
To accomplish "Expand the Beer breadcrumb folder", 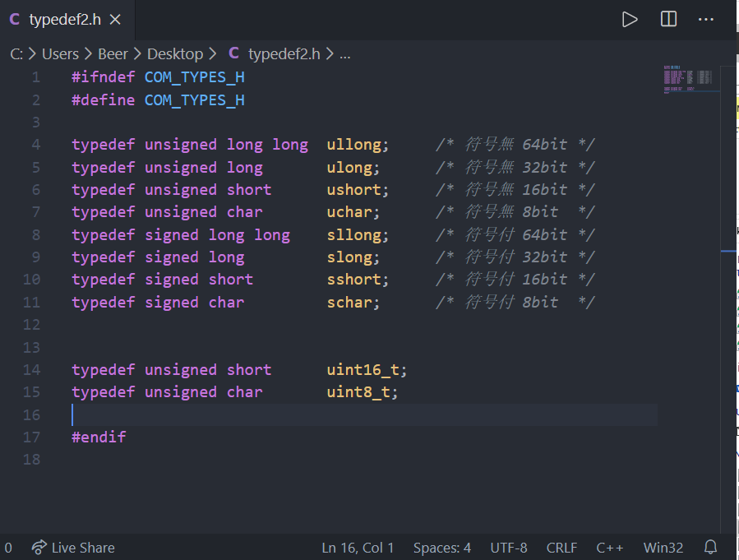I will pos(113,53).
